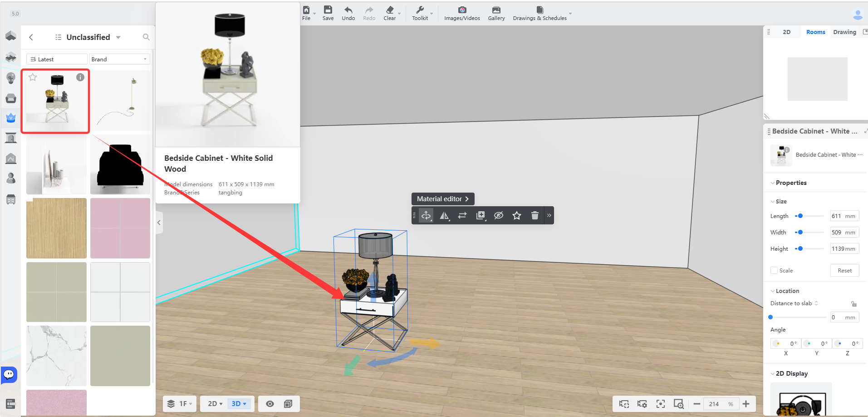Zoom in with the plus button

pos(746,404)
